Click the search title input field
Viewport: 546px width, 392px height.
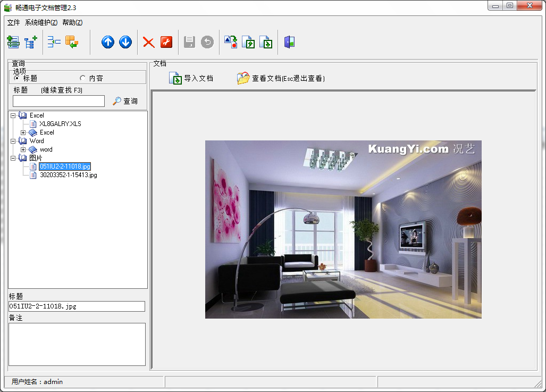pos(58,101)
